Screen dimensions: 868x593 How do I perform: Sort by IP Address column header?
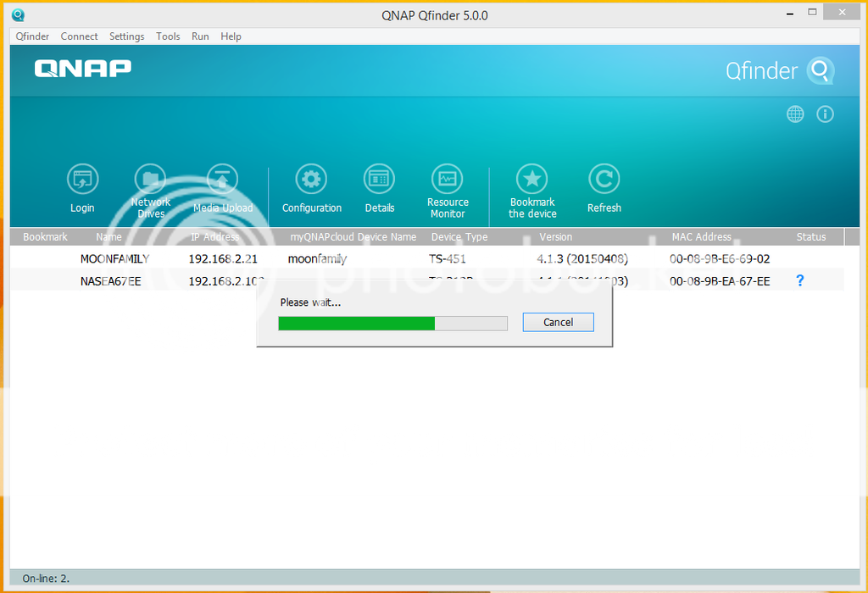(x=214, y=237)
